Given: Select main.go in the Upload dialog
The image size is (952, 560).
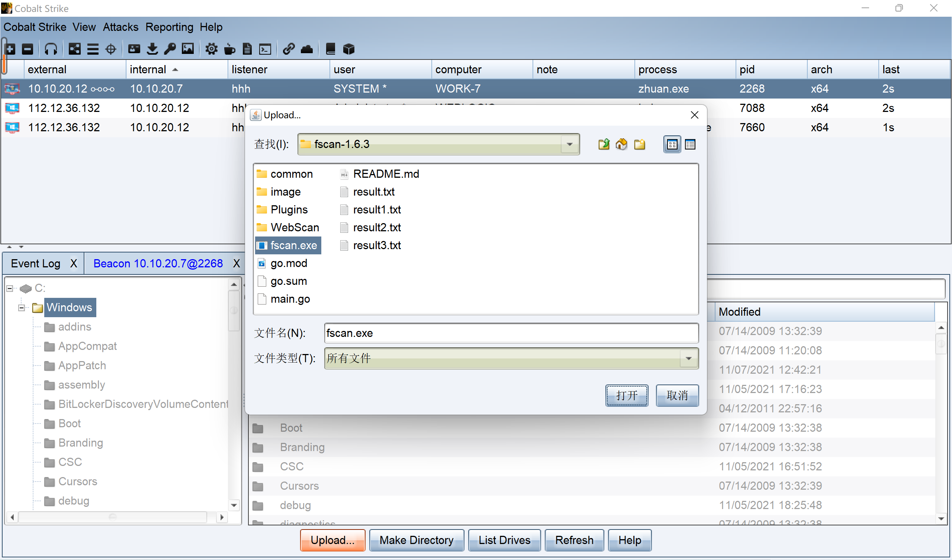Looking at the screenshot, I should [283, 299].
